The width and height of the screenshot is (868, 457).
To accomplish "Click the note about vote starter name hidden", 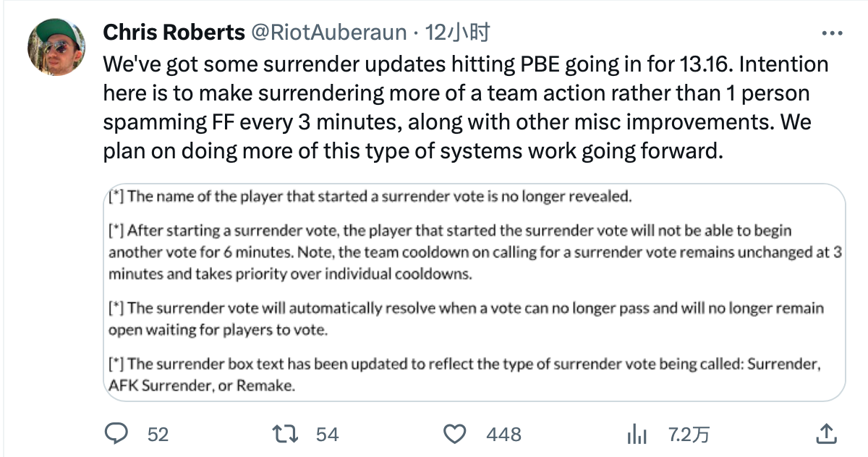I will [x=370, y=196].
